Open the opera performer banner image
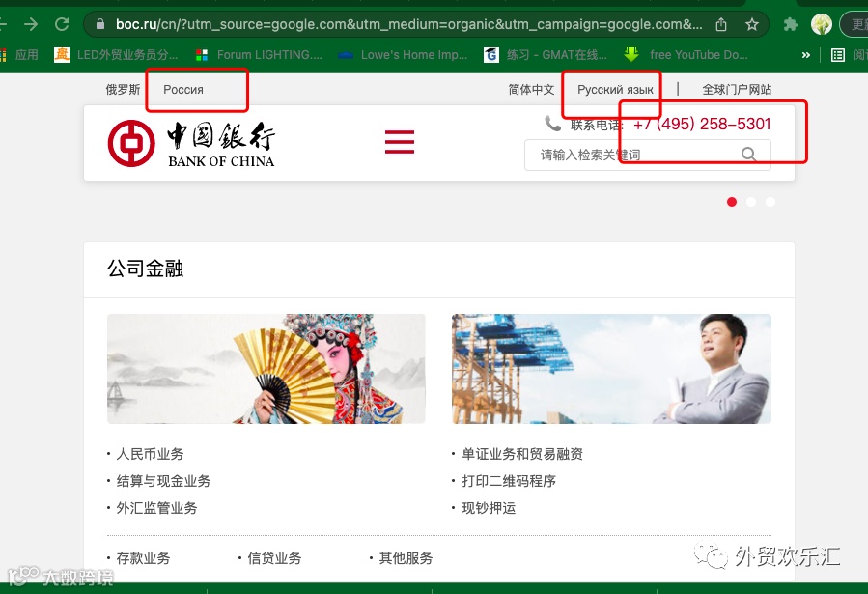Screen dimensions: 868x594 pos(266,369)
